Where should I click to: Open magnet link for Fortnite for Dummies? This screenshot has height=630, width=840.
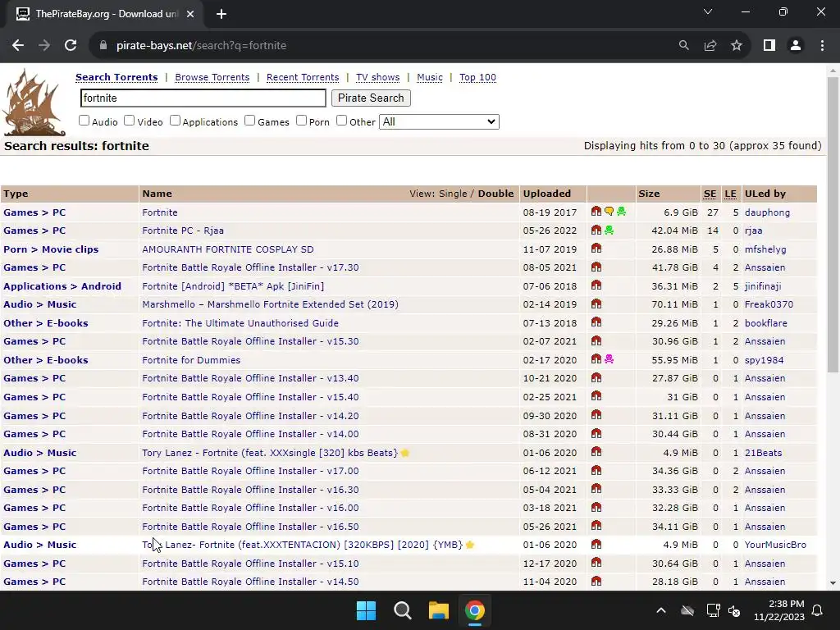point(596,359)
